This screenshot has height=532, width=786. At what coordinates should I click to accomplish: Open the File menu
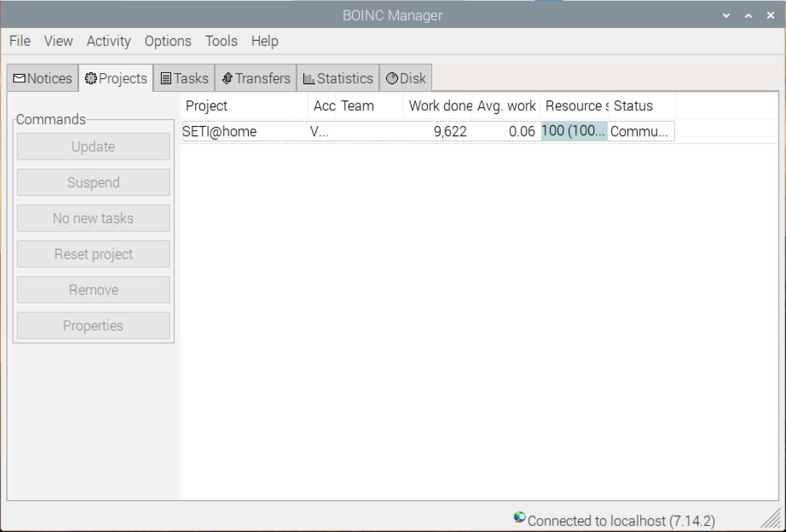pos(20,41)
